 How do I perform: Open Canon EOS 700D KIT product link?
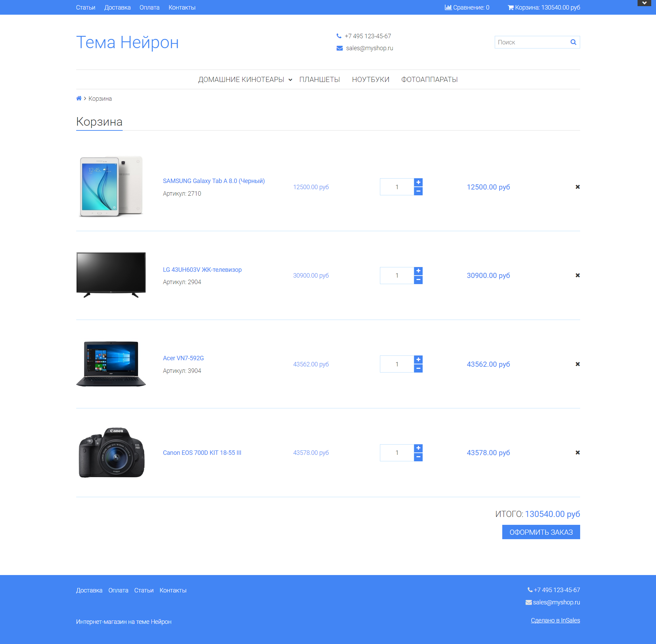pyautogui.click(x=202, y=453)
